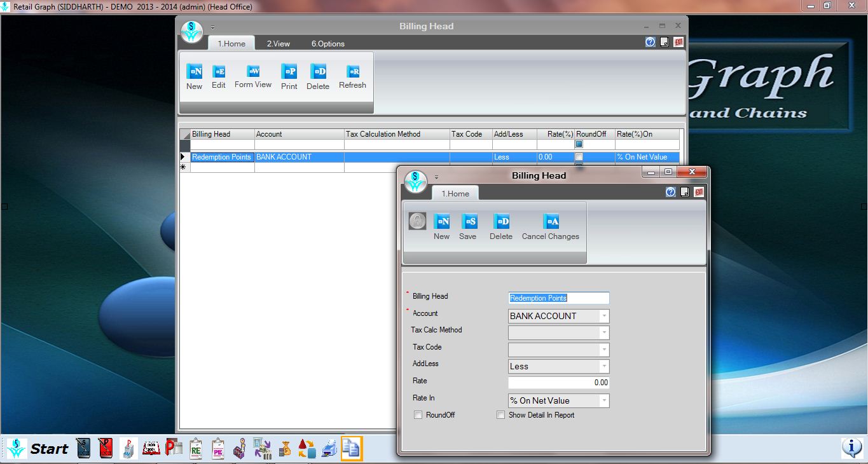
Task: Toggle the RoundOff checkbox in the grid row
Action: tap(578, 157)
